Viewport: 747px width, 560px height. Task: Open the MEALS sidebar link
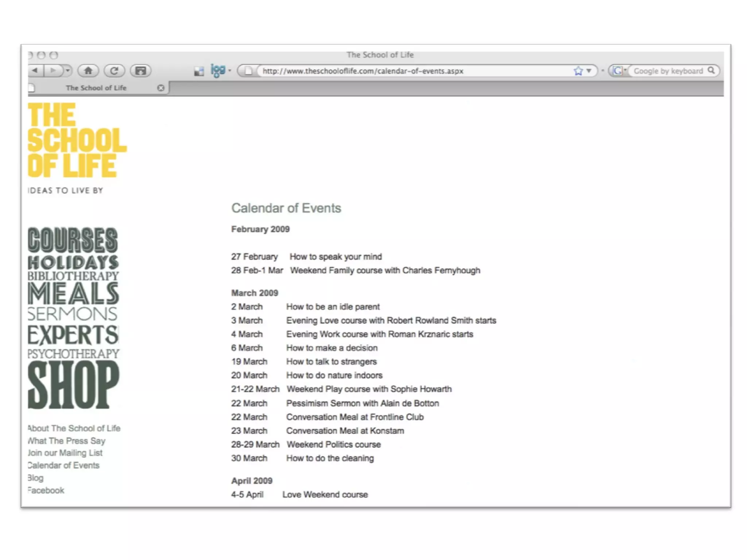click(73, 293)
